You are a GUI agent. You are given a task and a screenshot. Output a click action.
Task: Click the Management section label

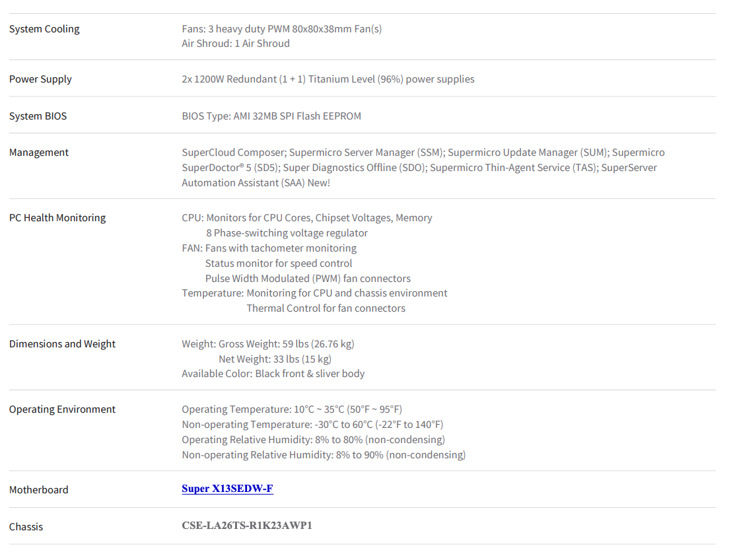click(39, 153)
